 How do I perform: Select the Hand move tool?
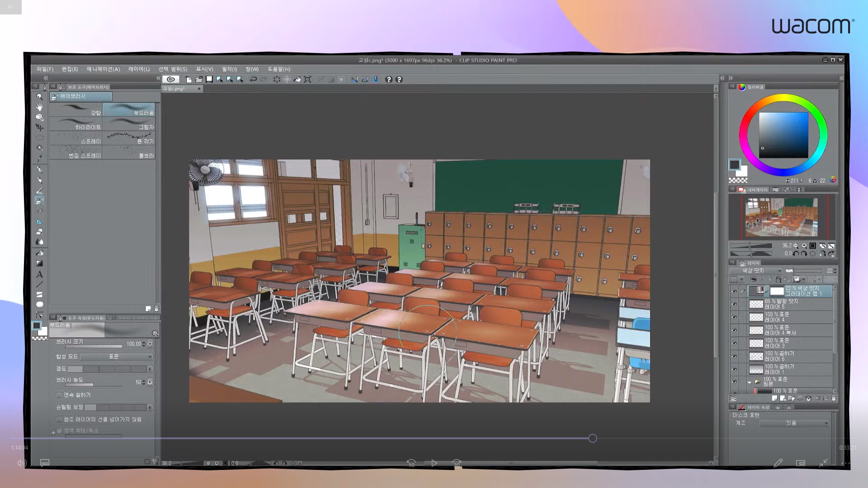39,107
